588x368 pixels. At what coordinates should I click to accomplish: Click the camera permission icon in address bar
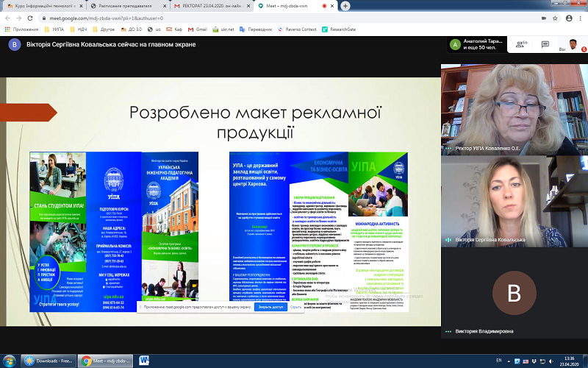pos(544,18)
